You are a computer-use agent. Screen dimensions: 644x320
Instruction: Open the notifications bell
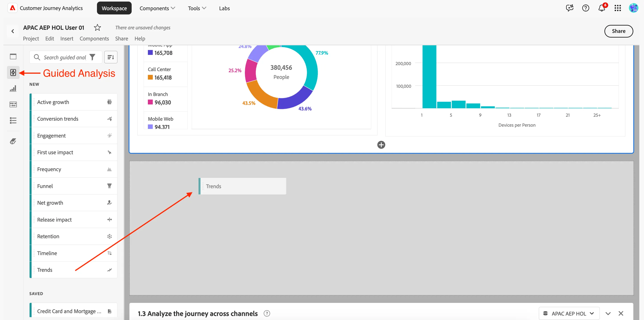[x=602, y=8]
